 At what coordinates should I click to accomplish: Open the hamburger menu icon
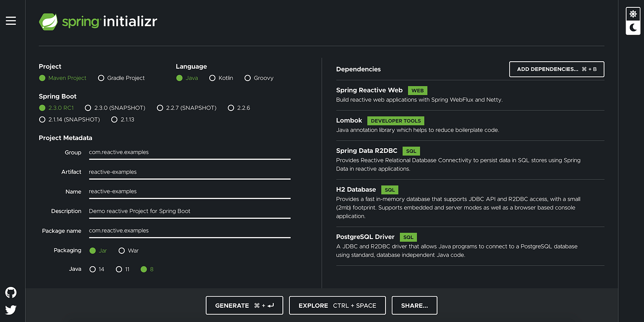click(x=11, y=21)
